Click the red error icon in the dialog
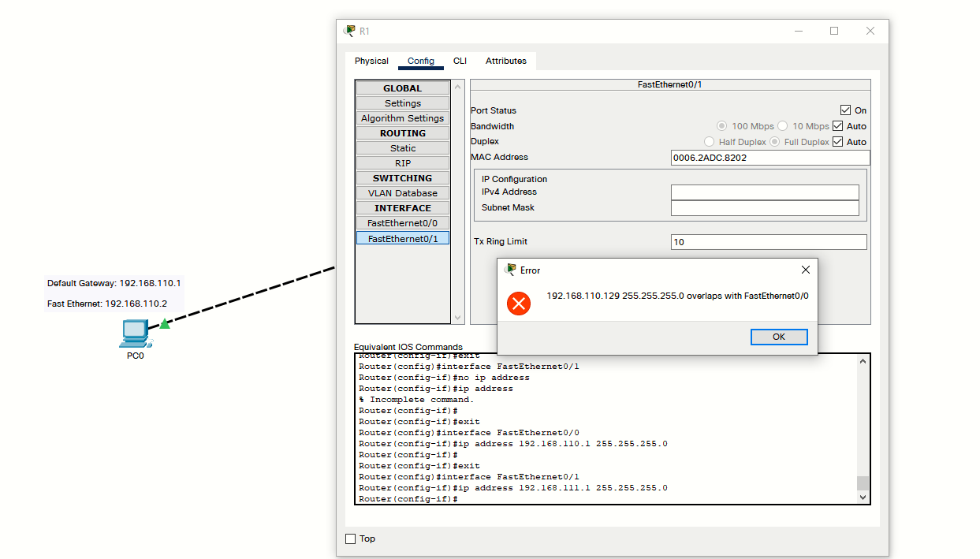 (x=519, y=303)
